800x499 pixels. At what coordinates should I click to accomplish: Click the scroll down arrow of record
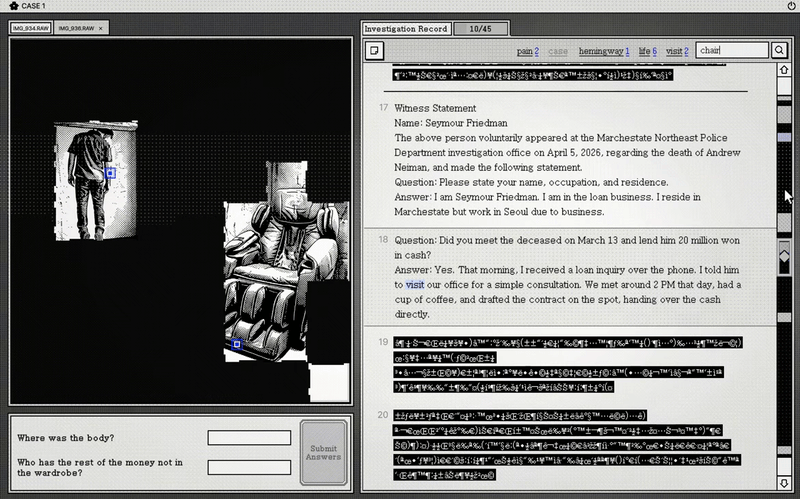(x=784, y=482)
